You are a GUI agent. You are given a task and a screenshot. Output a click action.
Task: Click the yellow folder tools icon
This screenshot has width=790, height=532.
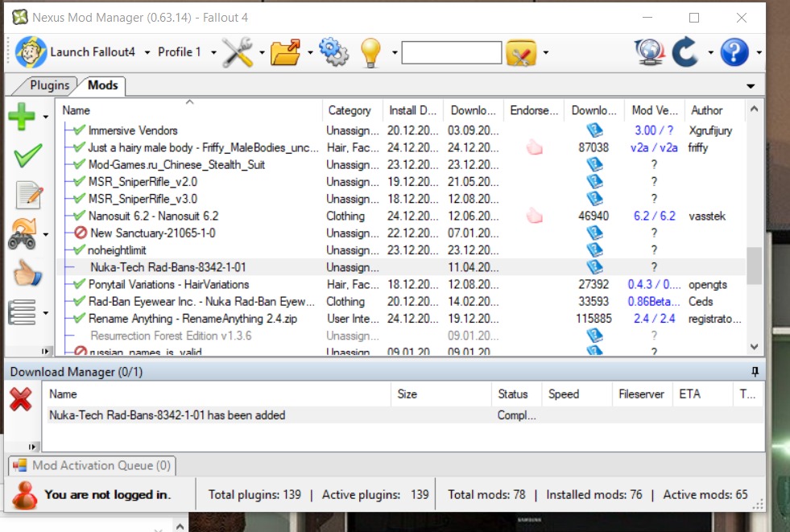(x=522, y=52)
